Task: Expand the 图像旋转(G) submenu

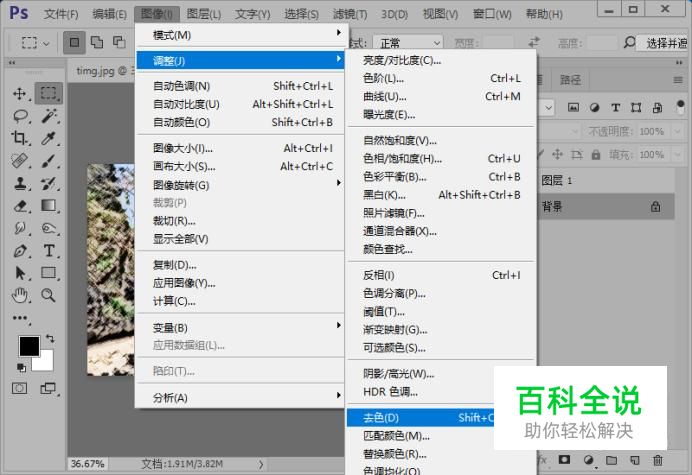Action: point(241,185)
